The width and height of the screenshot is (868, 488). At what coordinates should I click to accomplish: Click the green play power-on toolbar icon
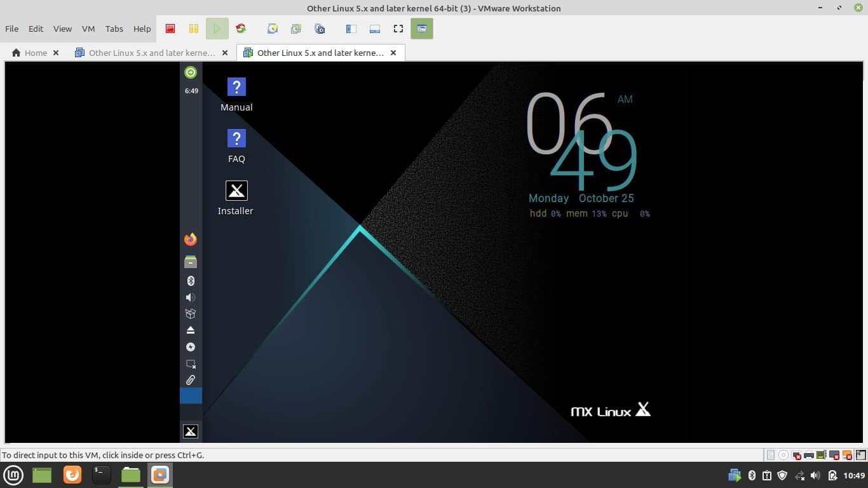click(x=217, y=29)
